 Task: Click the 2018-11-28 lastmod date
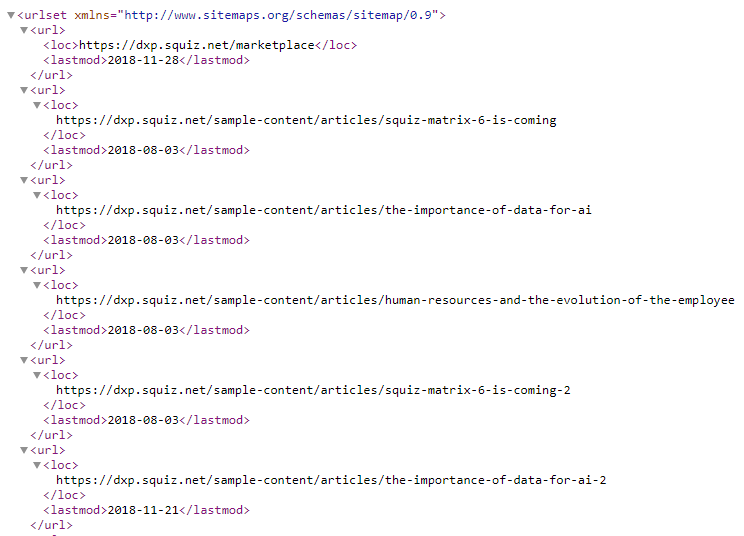[143, 60]
